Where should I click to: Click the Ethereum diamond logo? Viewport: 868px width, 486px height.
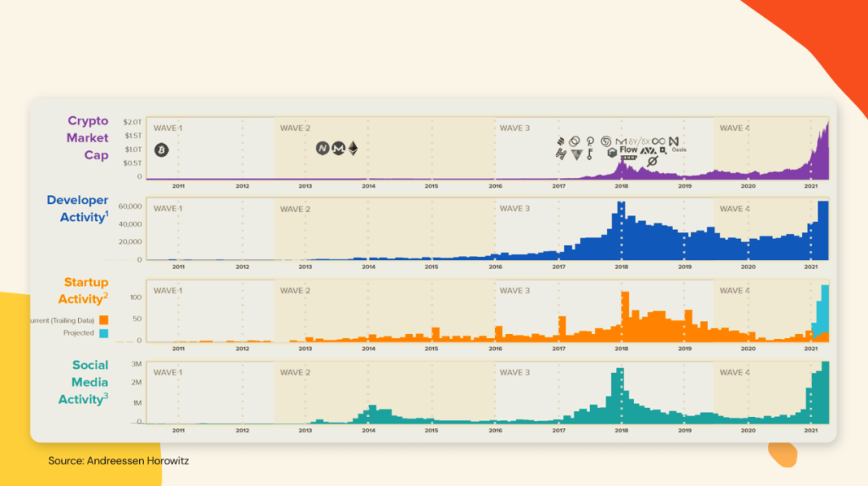click(353, 149)
